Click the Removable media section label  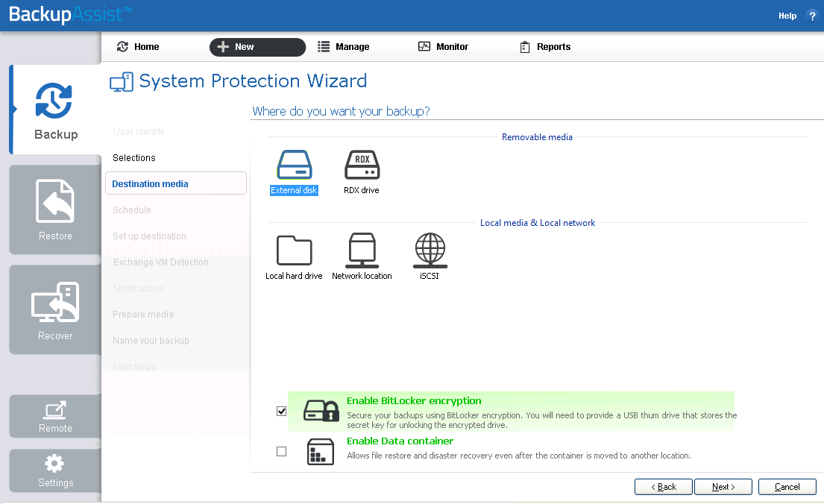[537, 136]
